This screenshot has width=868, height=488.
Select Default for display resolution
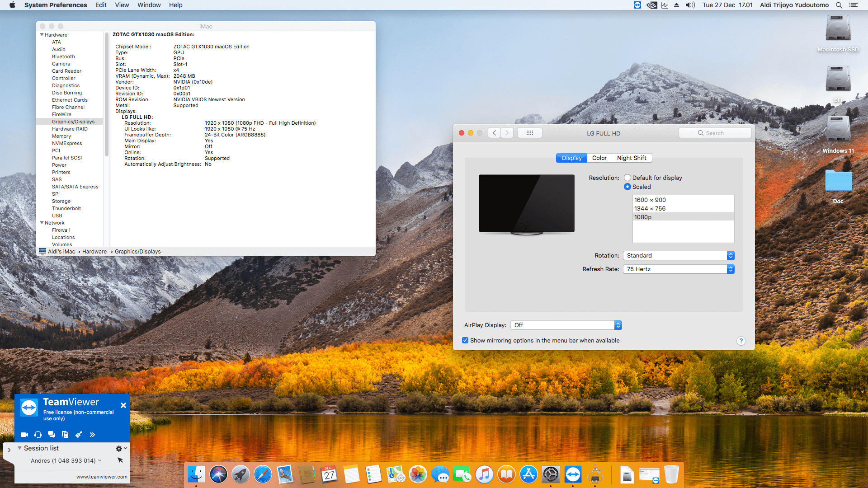[627, 178]
